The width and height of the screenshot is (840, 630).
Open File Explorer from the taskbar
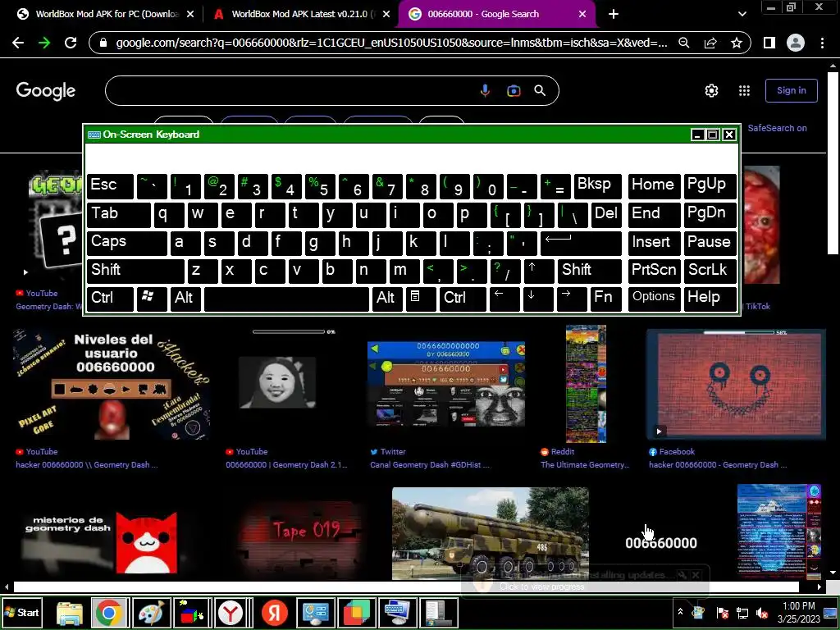coord(70,613)
